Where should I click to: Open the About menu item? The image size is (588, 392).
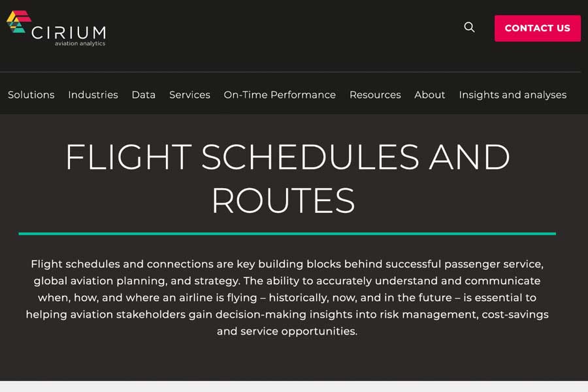click(x=430, y=95)
